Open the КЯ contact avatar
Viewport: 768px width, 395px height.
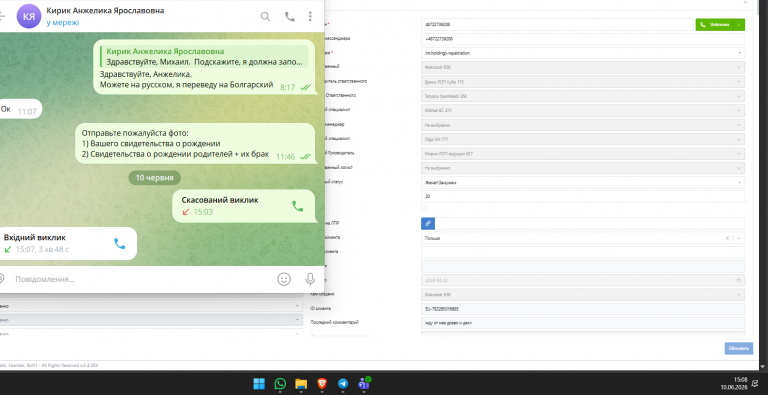click(x=29, y=16)
